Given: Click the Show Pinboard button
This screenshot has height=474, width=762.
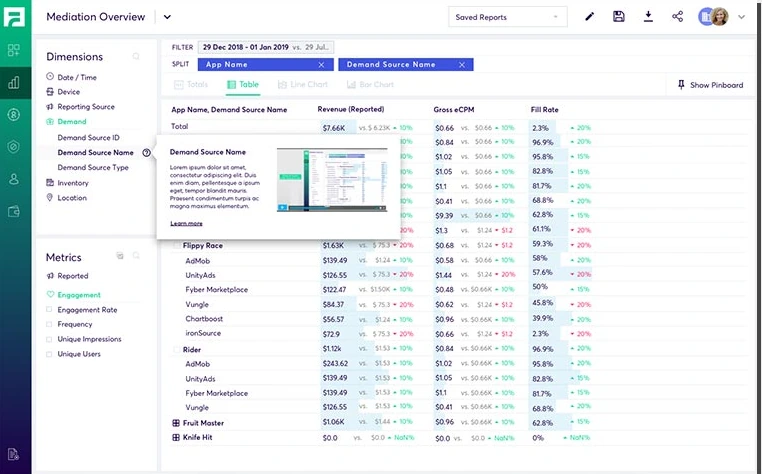Looking at the screenshot, I should pyautogui.click(x=710, y=85).
